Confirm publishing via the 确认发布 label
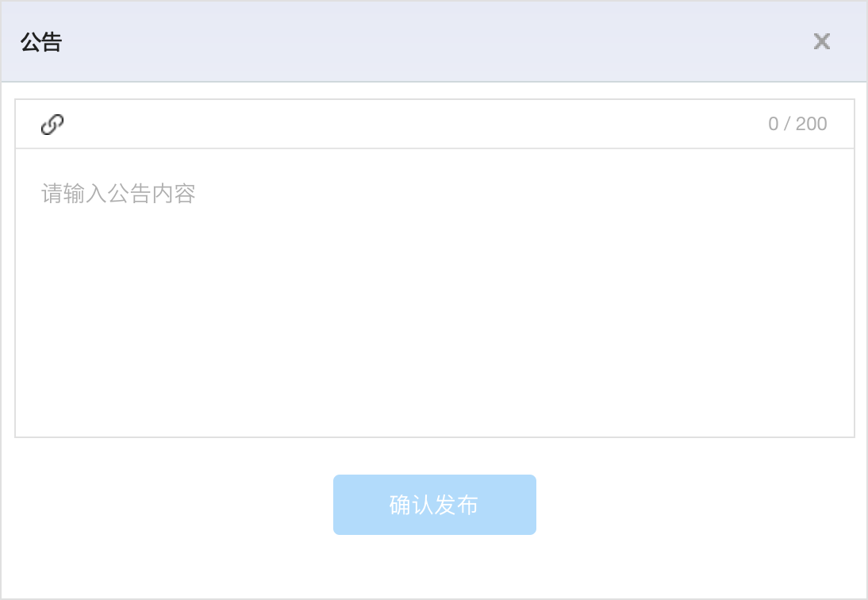Image resolution: width=868 pixels, height=600 pixels. pyautogui.click(x=434, y=505)
